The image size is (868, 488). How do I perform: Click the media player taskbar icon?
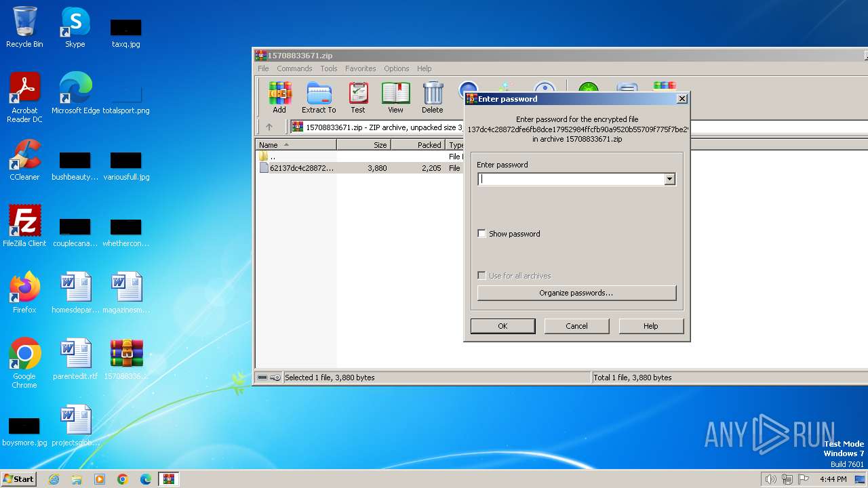(100, 479)
